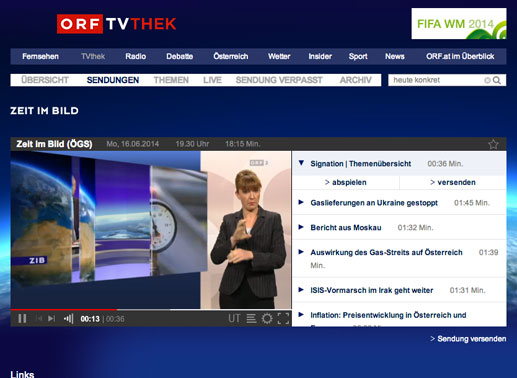Open TVthek in main navigation
Image resolution: width=517 pixels, height=378 pixels.
tap(93, 56)
